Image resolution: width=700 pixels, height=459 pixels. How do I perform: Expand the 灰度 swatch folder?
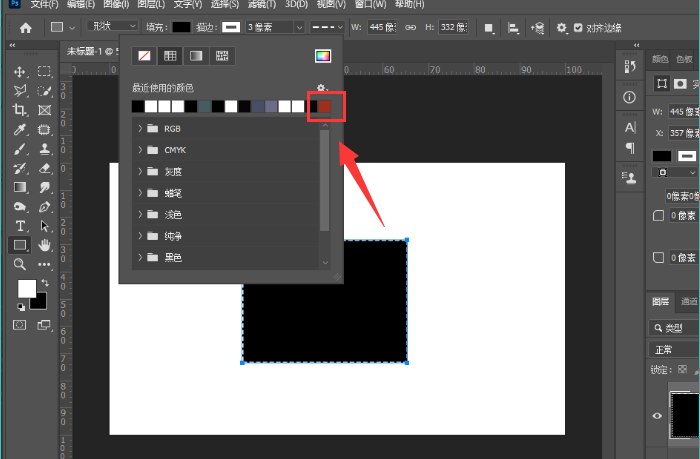(x=140, y=171)
